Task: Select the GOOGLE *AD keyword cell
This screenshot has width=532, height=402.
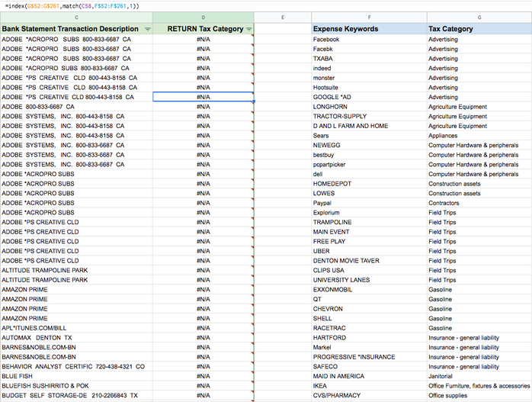Action: click(369, 97)
